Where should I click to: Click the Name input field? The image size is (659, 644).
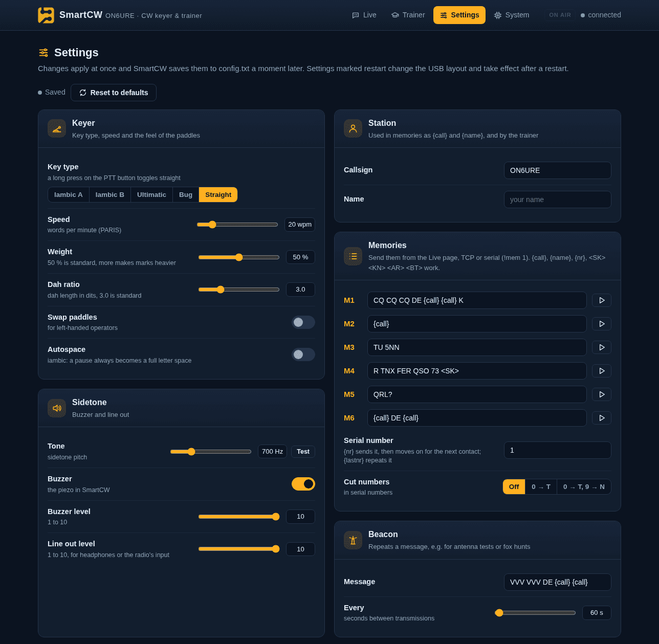[558, 199]
